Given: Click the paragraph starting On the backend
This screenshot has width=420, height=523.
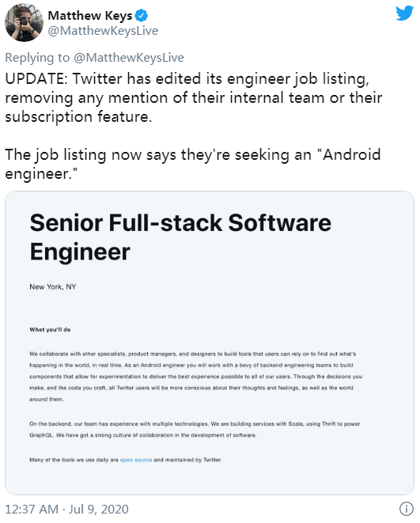Looking at the screenshot, I should (x=195, y=430).
